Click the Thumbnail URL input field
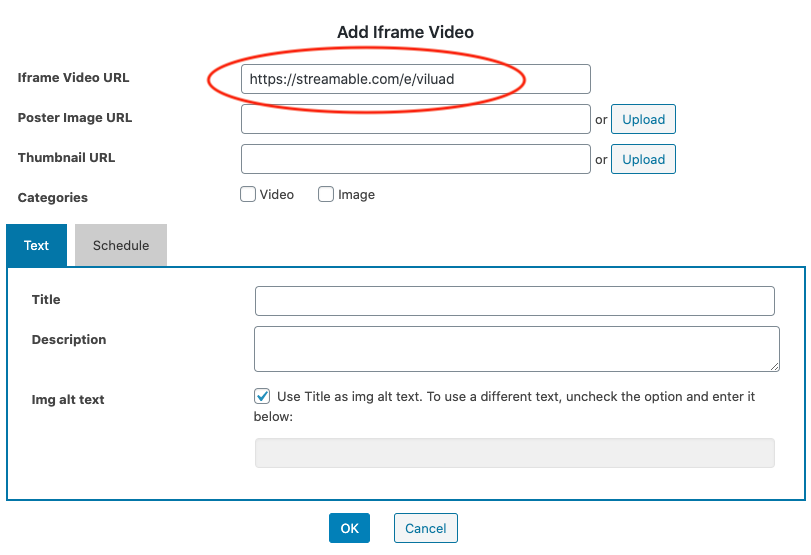 (x=415, y=159)
